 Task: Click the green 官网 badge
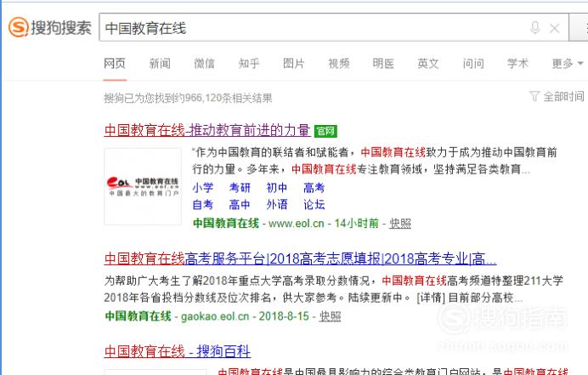click(x=325, y=131)
